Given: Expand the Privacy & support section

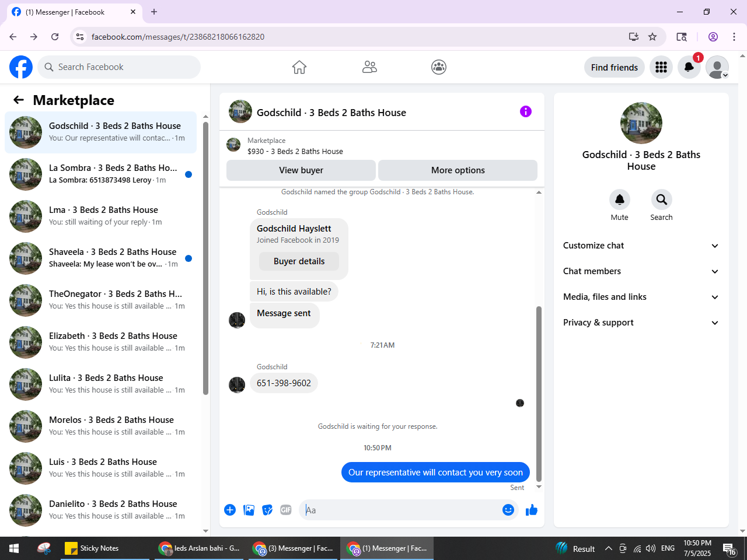Looking at the screenshot, I should (x=641, y=323).
